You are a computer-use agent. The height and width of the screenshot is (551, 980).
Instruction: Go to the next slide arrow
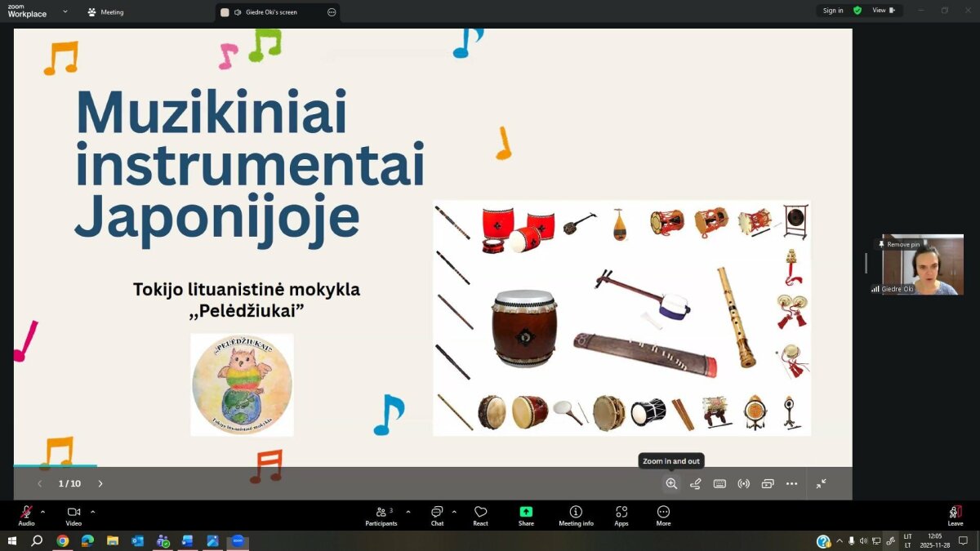point(100,483)
